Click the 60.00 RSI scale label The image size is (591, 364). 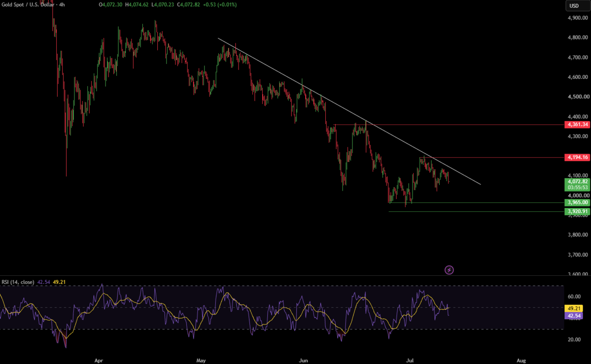pyautogui.click(x=574, y=297)
